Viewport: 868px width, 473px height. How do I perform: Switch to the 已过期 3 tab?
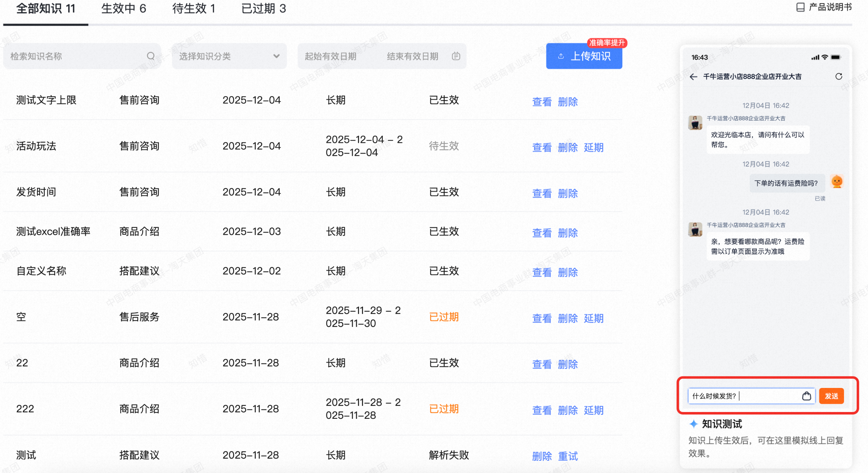tap(264, 9)
